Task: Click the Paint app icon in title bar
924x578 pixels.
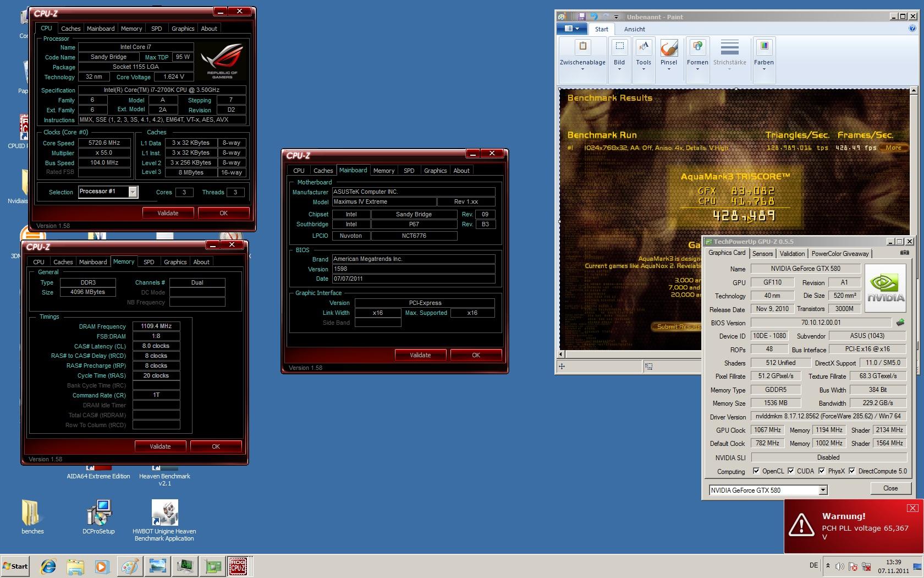Action: 563,17
